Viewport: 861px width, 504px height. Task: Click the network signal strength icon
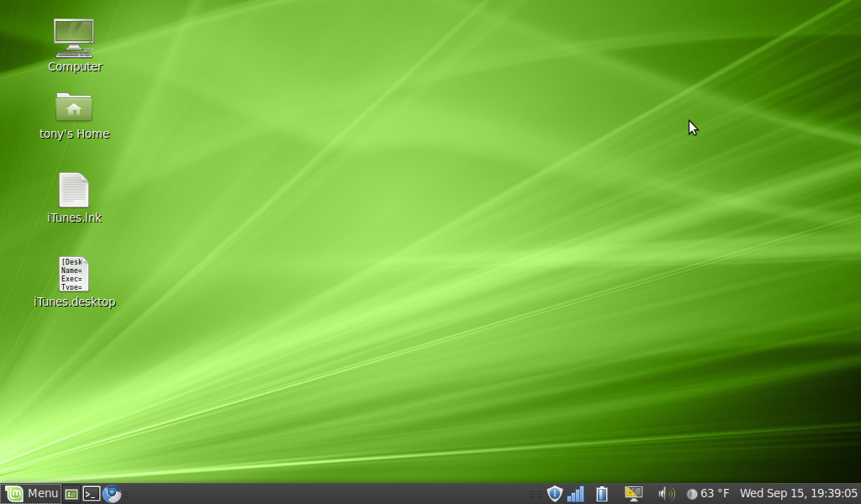click(576, 494)
